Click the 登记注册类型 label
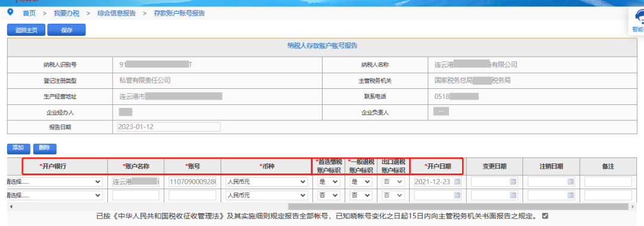 pos(60,81)
